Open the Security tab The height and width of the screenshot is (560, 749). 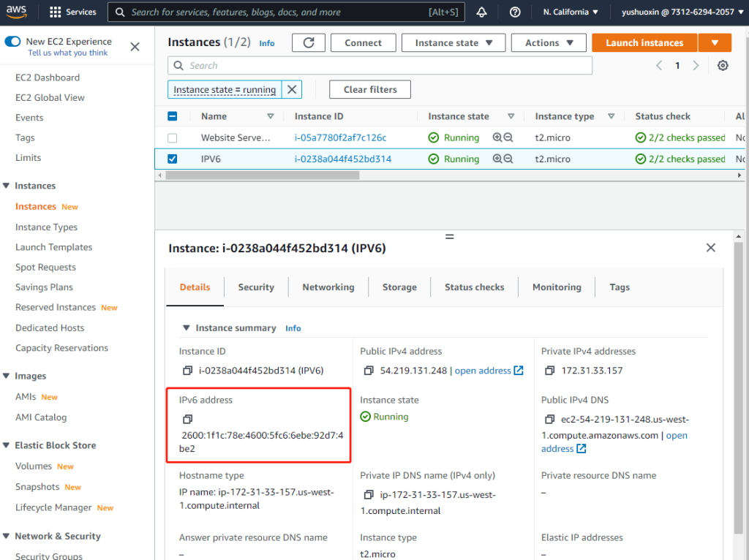(x=256, y=287)
